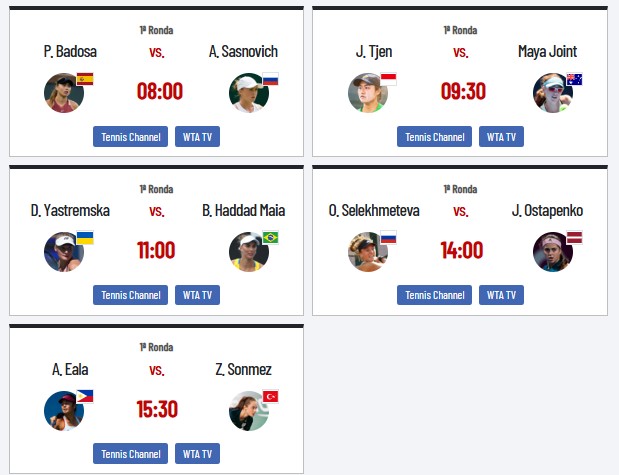Select Tennis Channel for Yastremska vs. Haddad Maia
619x475 pixels.
pos(131,295)
